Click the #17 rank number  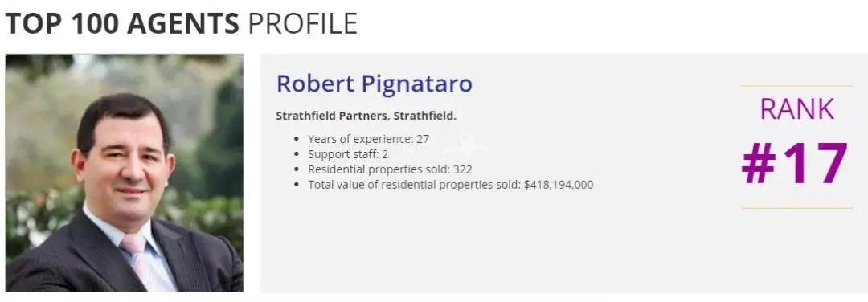[795, 163]
